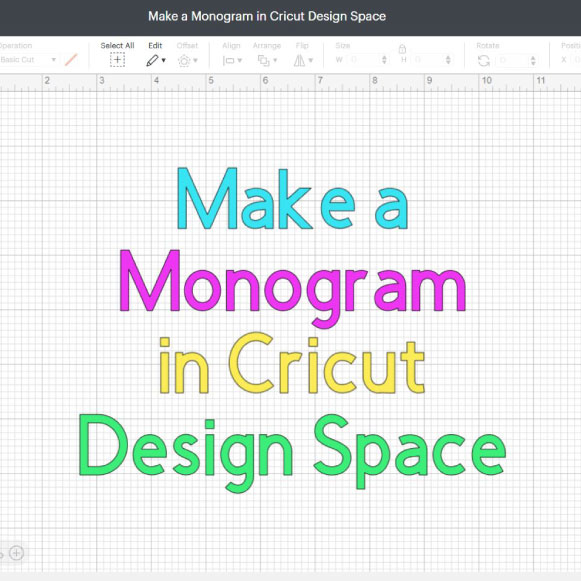Click the Align label in toolbar

coord(231,46)
